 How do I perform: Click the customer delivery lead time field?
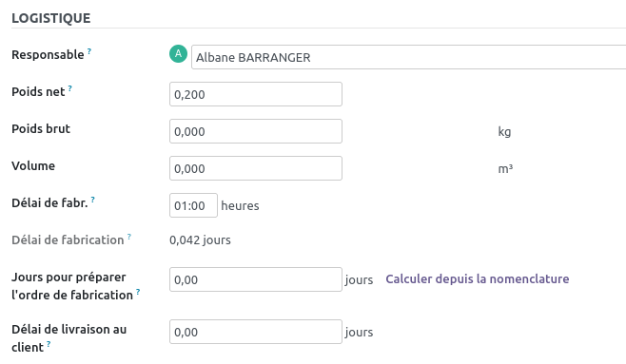[x=256, y=332]
